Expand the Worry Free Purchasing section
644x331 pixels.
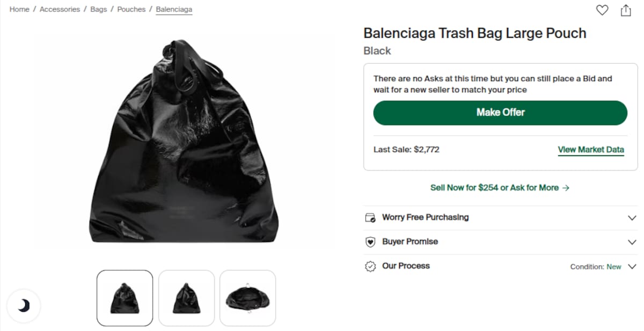(632, 218)
